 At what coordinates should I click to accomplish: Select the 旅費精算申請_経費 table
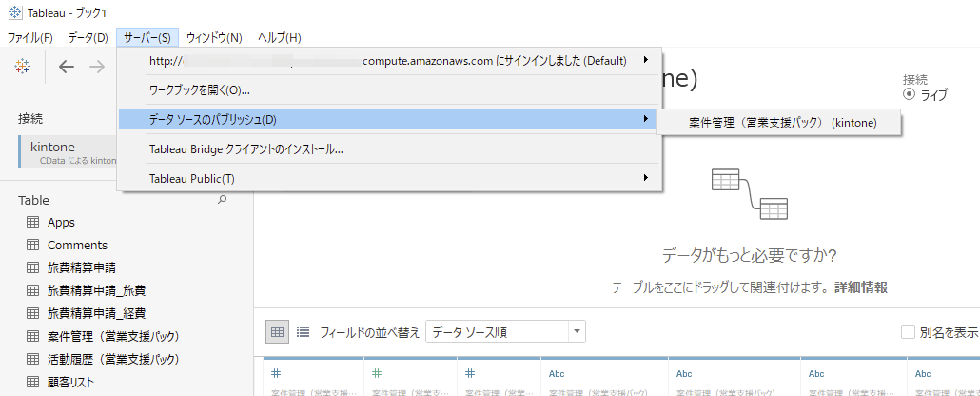pos(97,313)
